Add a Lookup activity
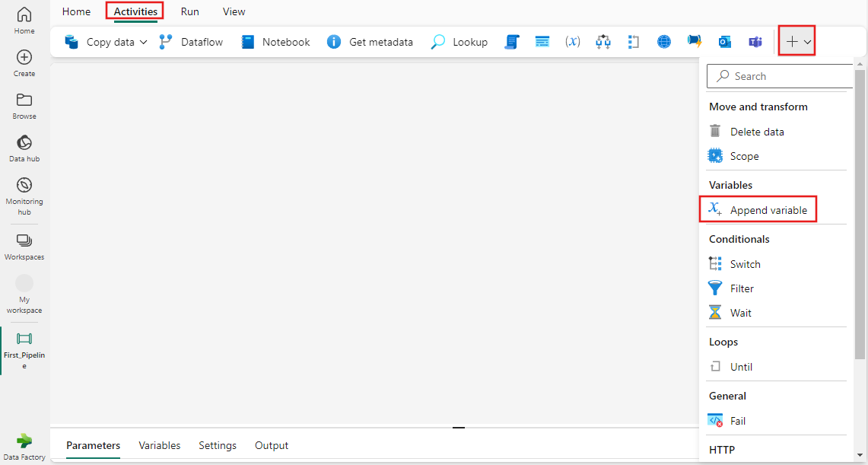The width and height of the screenshot is (868, 465). pos(459,42)
